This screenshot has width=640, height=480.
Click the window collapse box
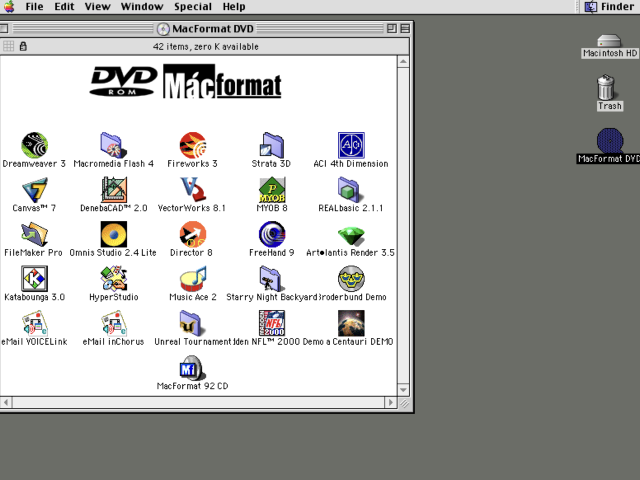(x=405, y=28)
